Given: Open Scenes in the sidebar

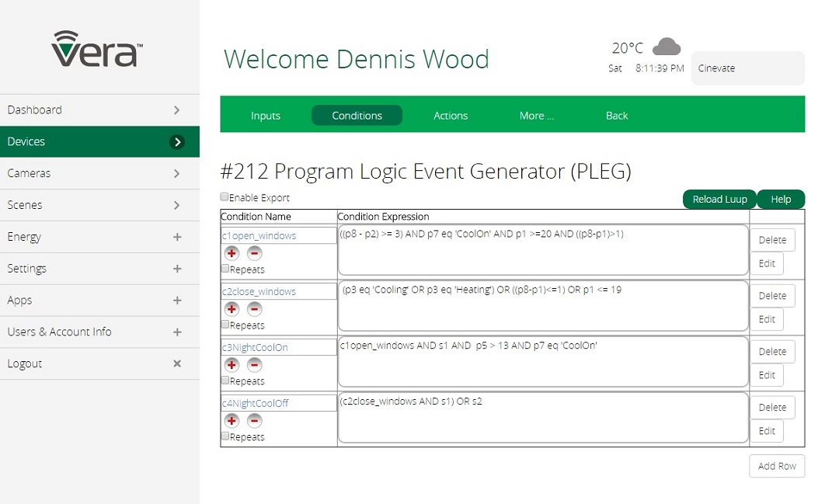Looking at the screenshot, I should [99, 205].
